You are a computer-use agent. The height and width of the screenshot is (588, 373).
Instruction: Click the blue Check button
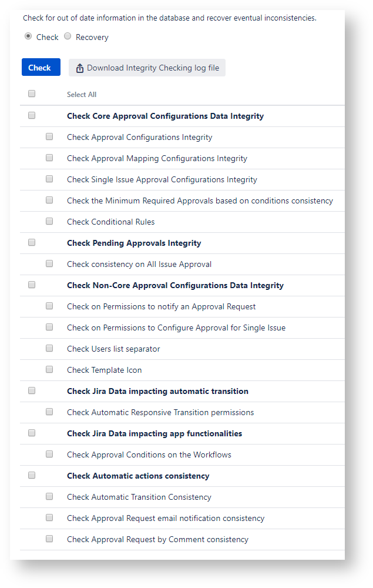(41, 68)
